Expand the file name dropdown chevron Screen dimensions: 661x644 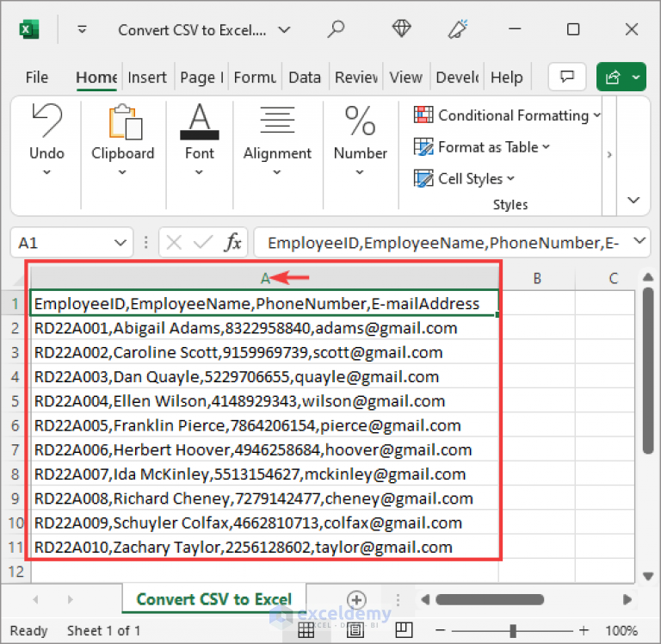click(285, 30)
